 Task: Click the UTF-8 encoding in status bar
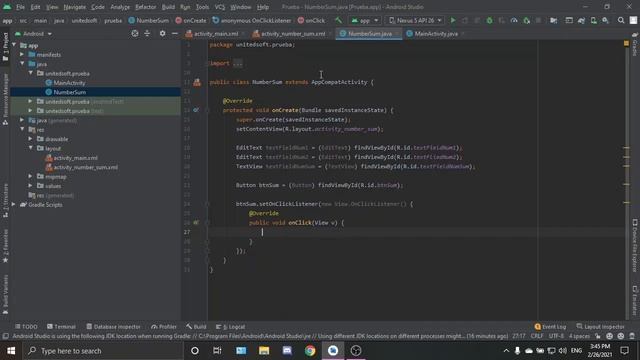coord(556,336)
